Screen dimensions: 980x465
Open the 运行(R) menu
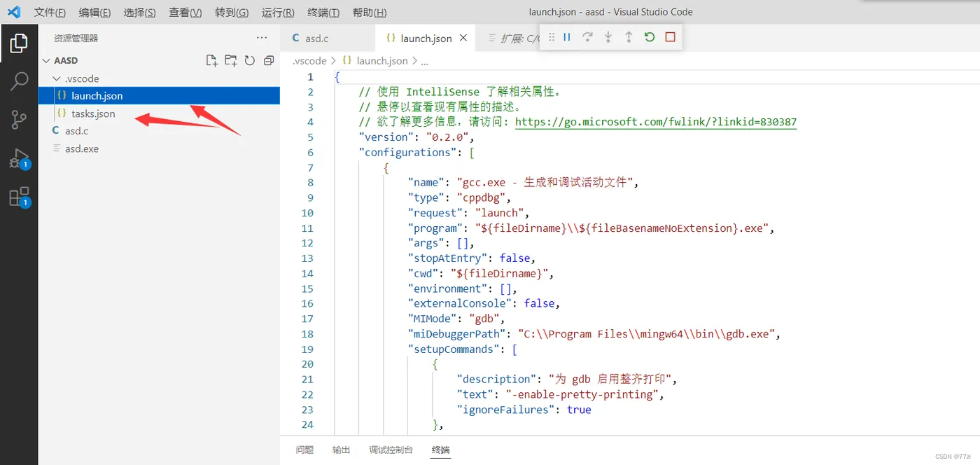tap(278, 13)
